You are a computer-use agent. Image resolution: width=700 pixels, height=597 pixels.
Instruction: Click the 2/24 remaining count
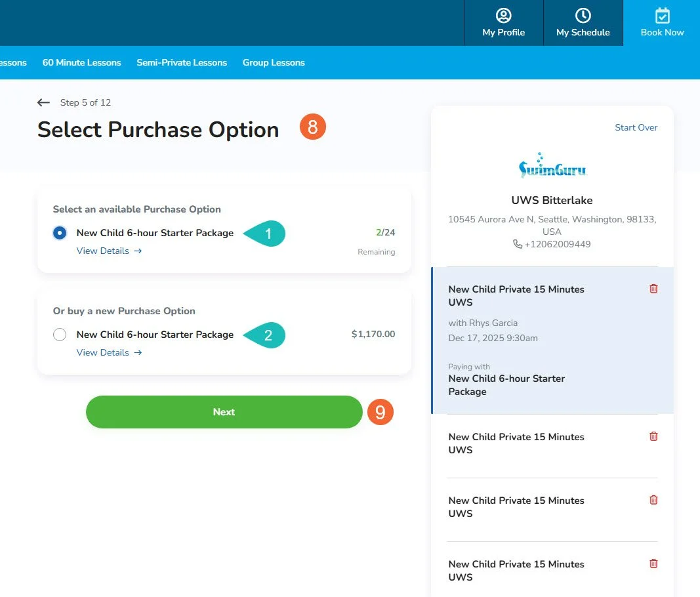point(385,232)
